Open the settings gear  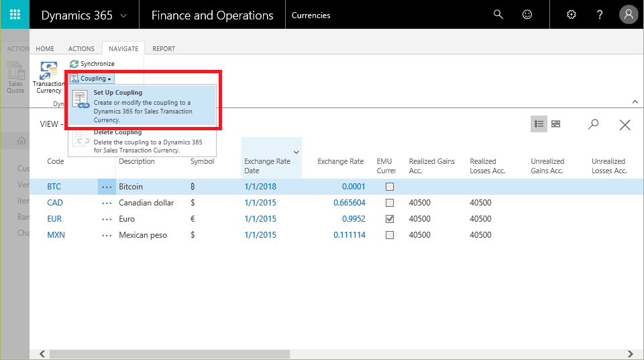572,15
